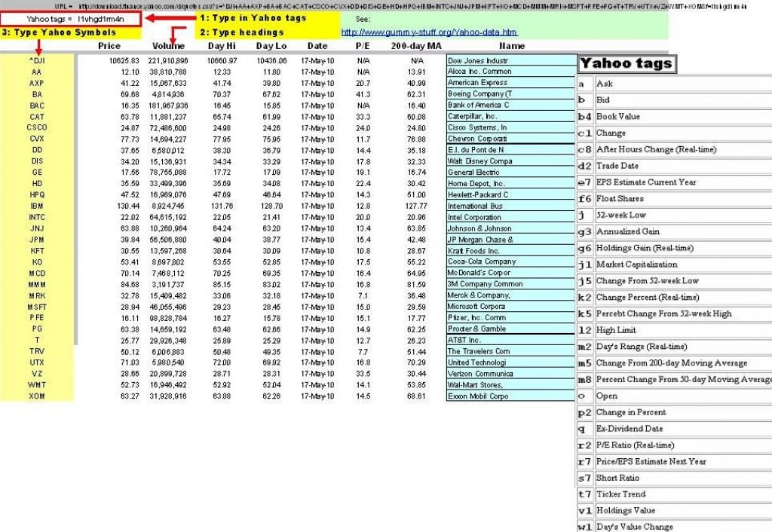
Task: Click the Price column heading
Action: [x=109, y=46]
